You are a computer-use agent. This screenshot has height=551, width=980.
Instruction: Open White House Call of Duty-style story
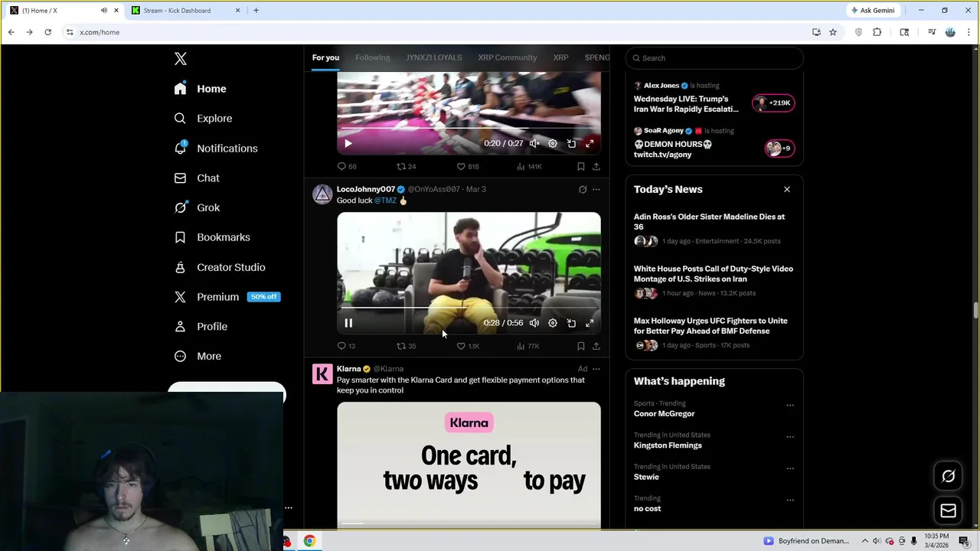coord(714,274)
